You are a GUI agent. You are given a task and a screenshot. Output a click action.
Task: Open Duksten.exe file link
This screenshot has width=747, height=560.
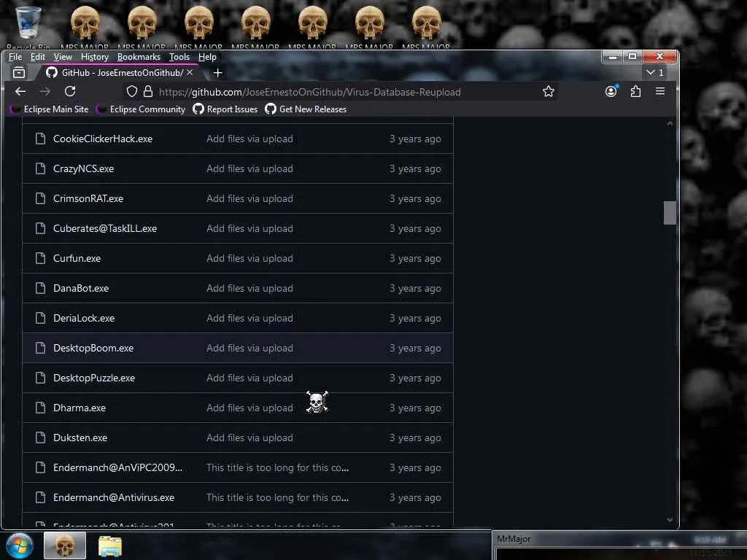pyautogui.click(x=80, y=437)
